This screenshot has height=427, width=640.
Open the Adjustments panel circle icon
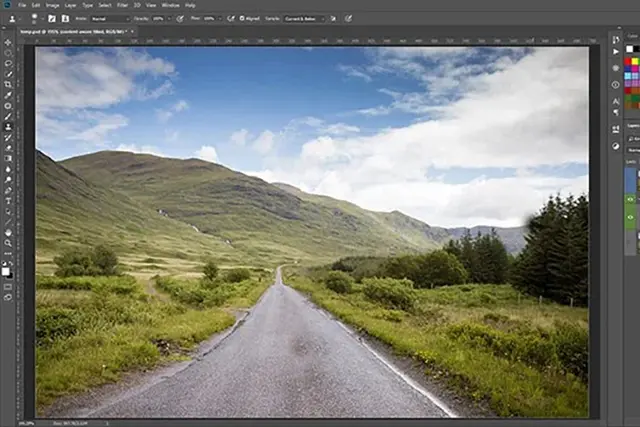(616, 146)
